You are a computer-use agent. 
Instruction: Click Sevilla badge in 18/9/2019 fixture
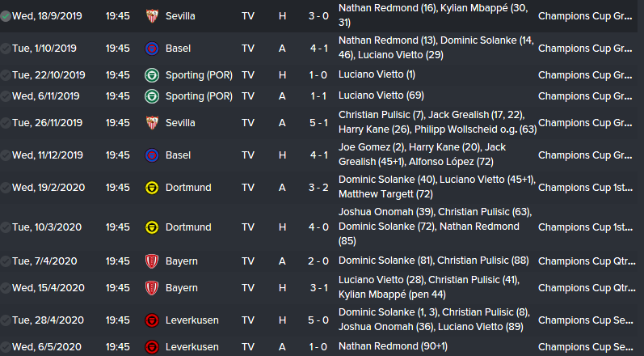pyautogui.click(x=151, y=16)
